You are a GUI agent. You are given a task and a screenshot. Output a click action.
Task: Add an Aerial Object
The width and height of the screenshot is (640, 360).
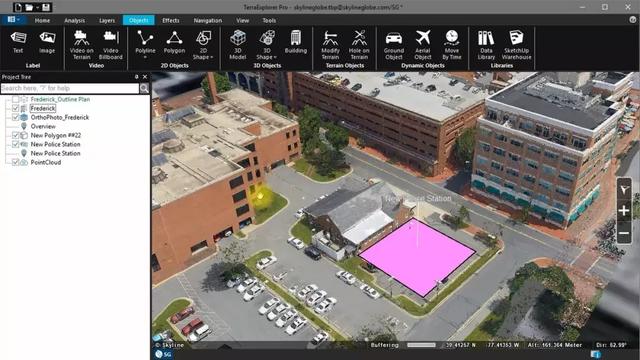point(423,45)
